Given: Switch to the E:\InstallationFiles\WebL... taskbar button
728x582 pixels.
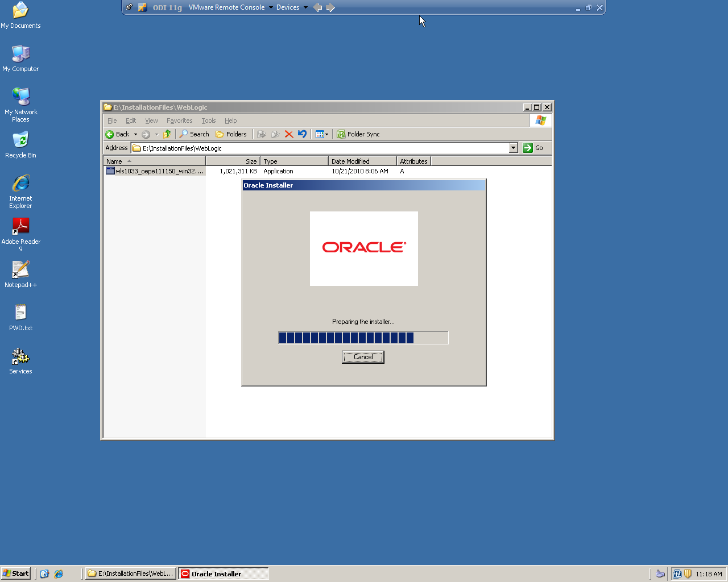Looking at the screenshot, I should [x=131, y=573].
